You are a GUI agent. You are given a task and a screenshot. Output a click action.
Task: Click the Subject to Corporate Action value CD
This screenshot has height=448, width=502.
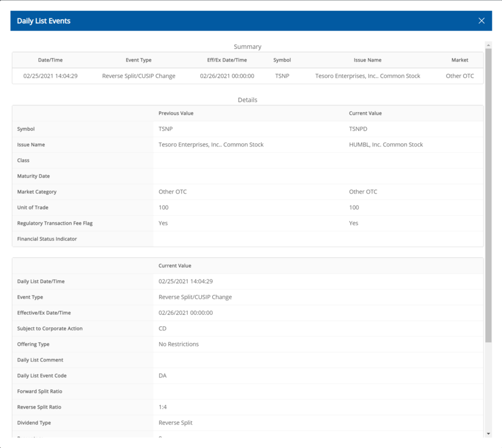pyautogui.click(x=163, y=329)
